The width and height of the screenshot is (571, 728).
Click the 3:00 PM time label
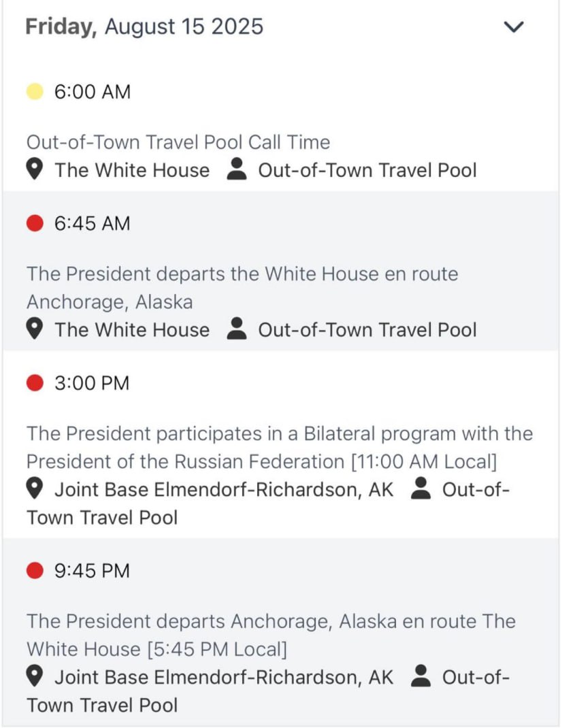tap(92, 384)
